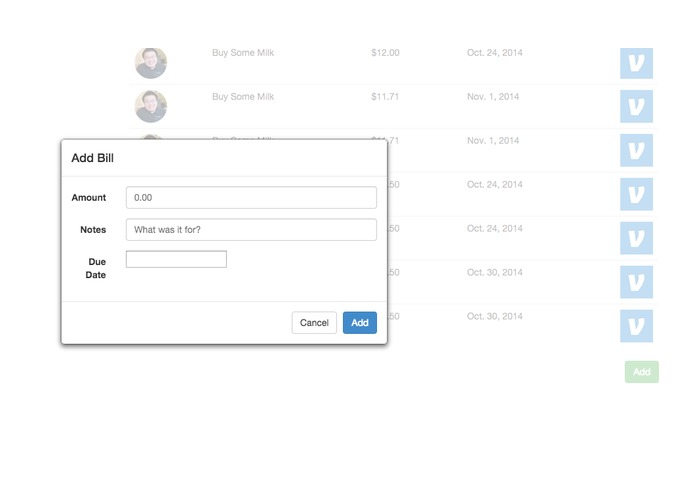The image size is (695, 494).
Task: Click the Notes label
Action: (x=93, y=229)
